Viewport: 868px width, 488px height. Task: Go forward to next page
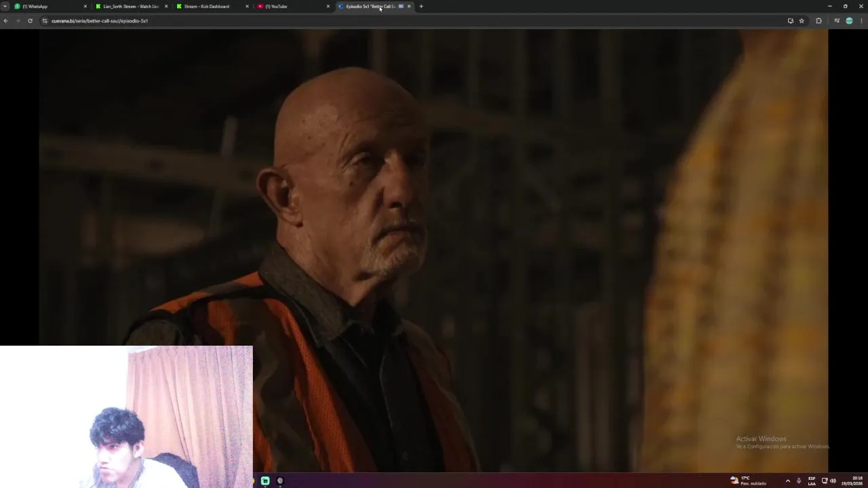[18, 21]
